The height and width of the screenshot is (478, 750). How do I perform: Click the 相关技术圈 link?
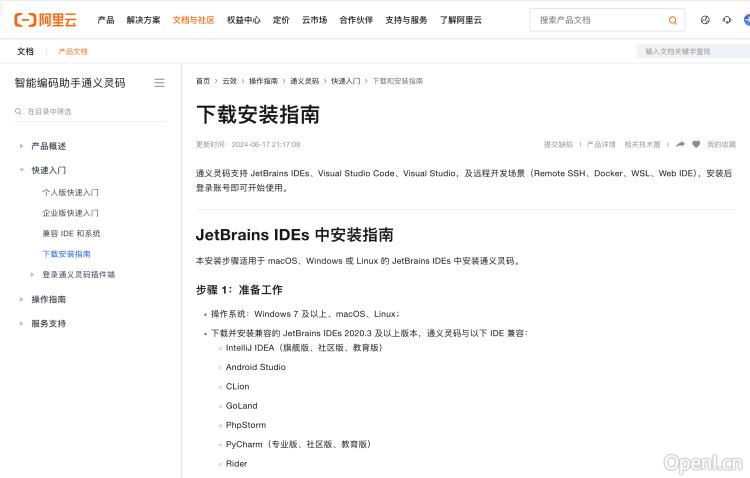tap(642, 144)
